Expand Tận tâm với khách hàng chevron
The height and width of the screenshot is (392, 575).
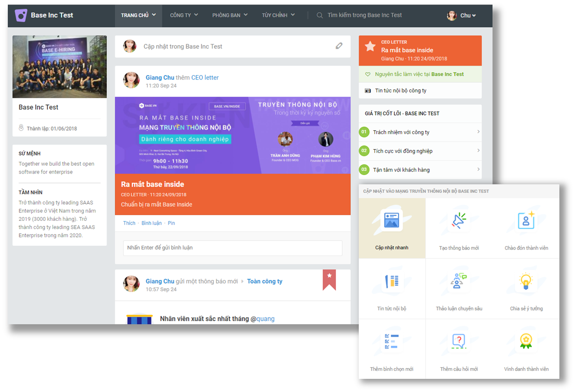point(478,169)
